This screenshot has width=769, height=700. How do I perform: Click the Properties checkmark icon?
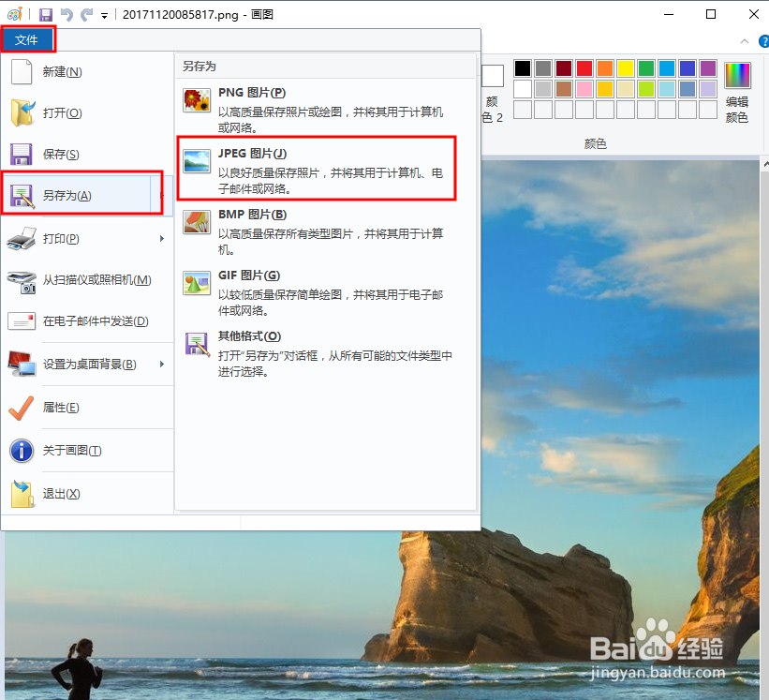pyautogui.click(x=22, y=408)
